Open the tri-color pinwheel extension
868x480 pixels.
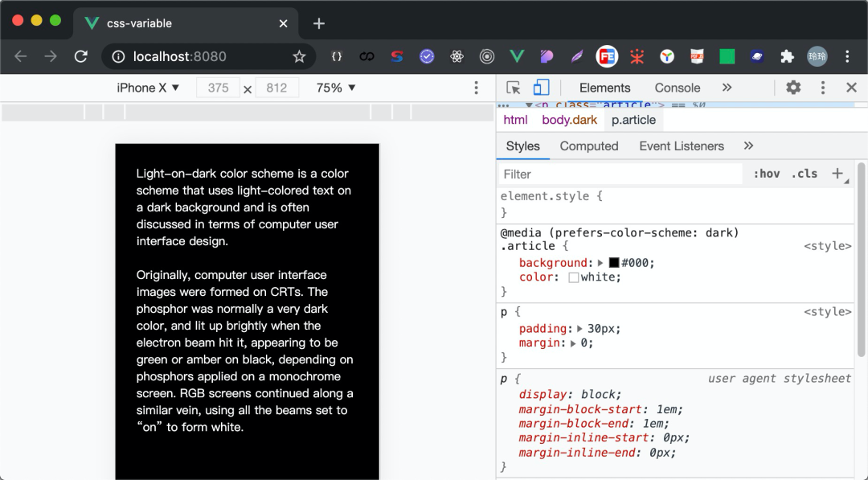667,56
